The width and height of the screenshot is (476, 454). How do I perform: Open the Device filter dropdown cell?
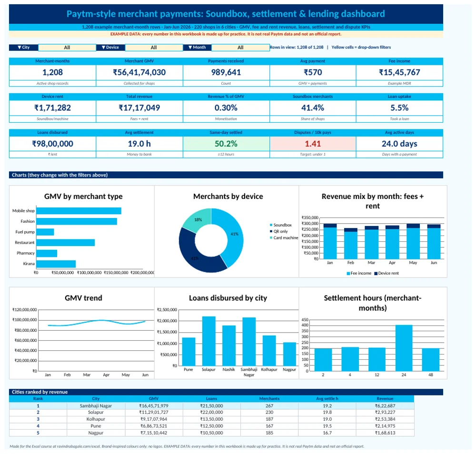[x=154, y=47]
